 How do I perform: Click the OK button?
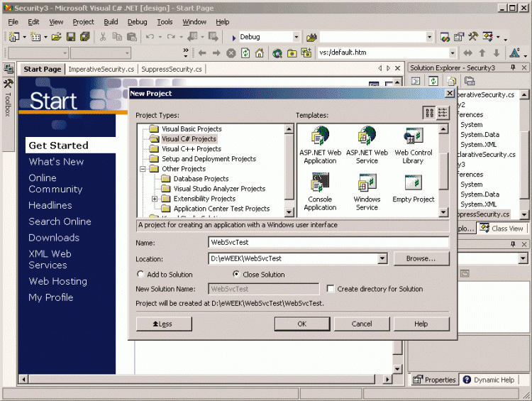[301, 324]
